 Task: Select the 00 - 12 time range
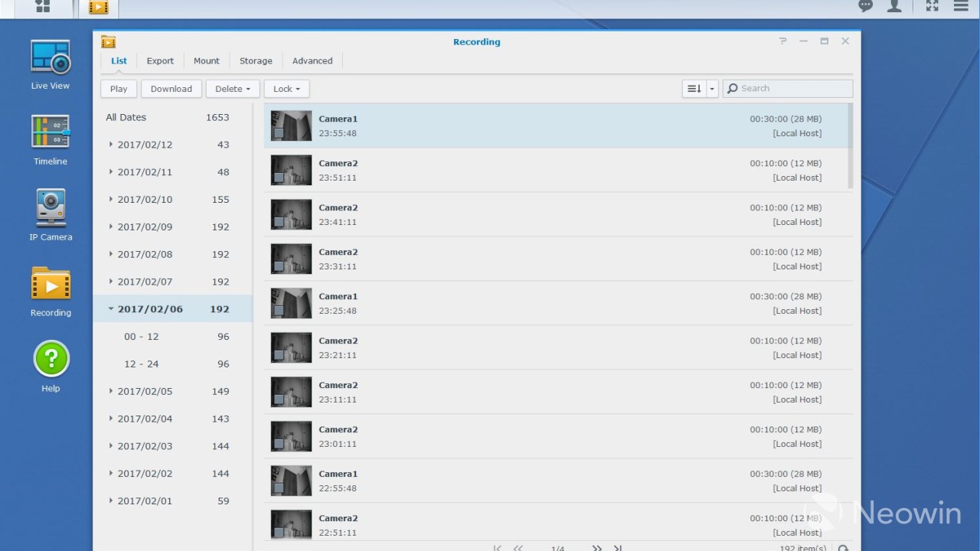click(172, 337)
